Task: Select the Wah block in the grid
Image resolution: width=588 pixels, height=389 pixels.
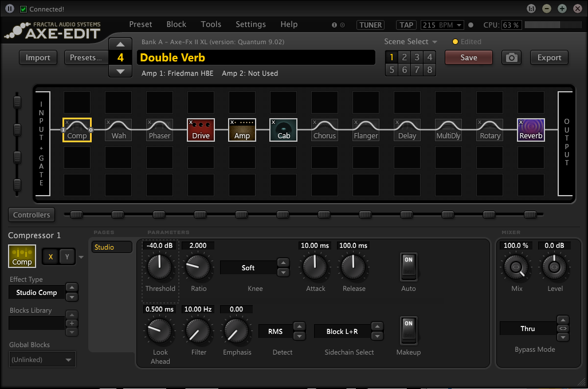Action: (x=119, y=130)
